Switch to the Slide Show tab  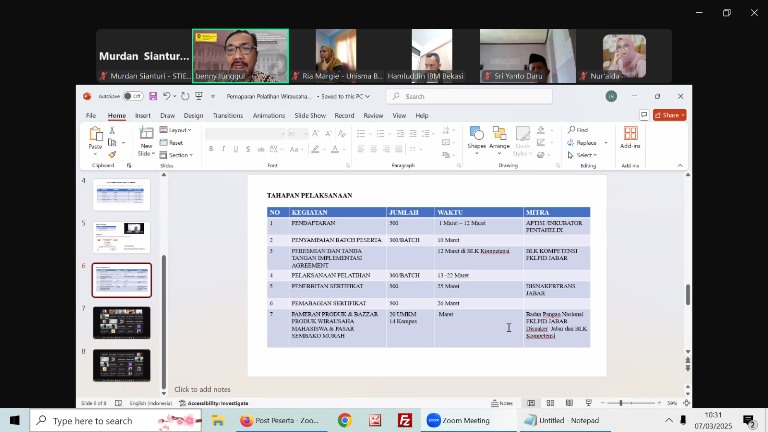[x=309, y=115]
